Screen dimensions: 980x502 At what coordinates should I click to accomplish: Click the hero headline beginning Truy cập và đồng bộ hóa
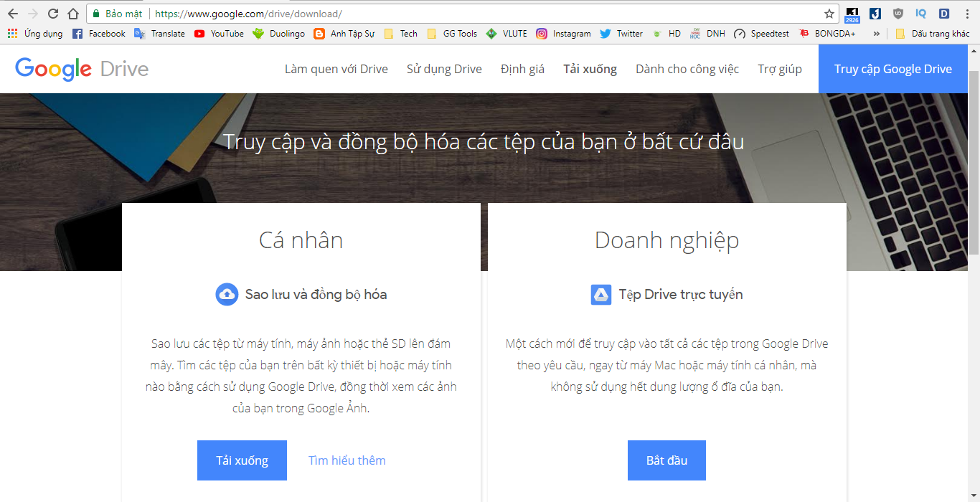484,141
